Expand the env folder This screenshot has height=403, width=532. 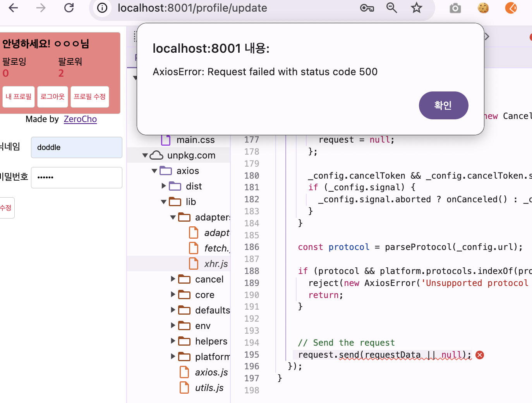(x=173, y=326)
